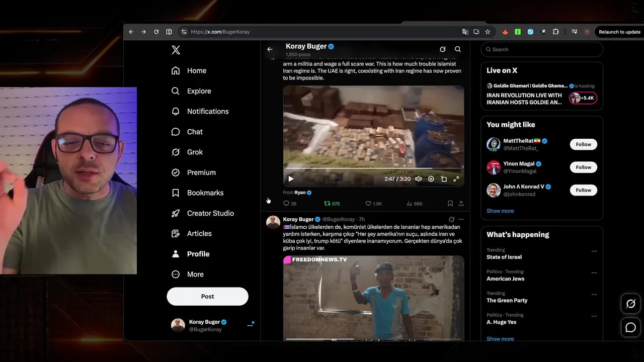Go back using the profile header arrow
This screenshot has width=644, height=362.
pyautogui.click(x=270, y=49)
